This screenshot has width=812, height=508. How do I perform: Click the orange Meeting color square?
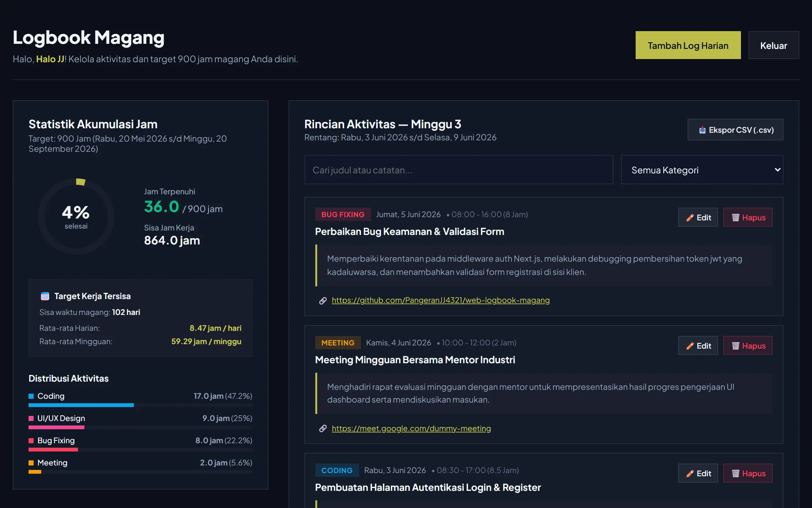(31, 463)
